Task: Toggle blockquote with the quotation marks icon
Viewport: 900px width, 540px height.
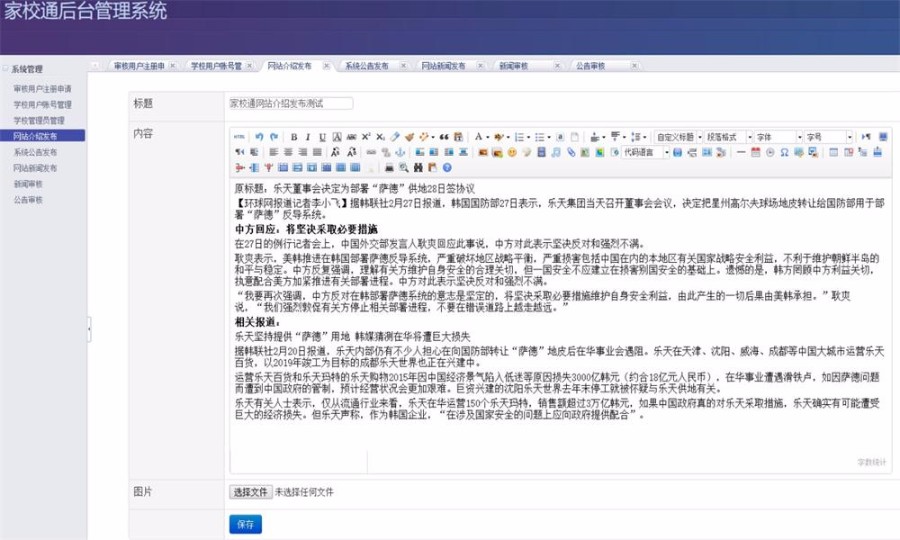Action: tap(443, 136)
